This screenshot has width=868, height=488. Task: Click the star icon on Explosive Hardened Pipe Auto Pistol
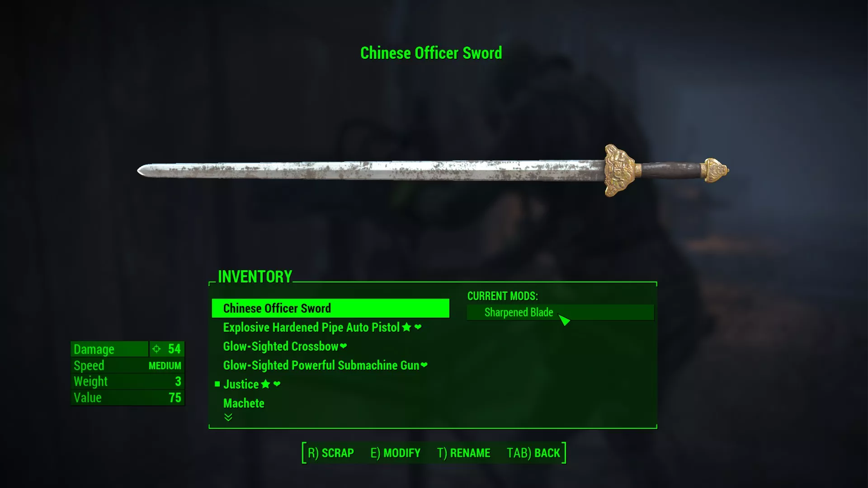(406, 327)
